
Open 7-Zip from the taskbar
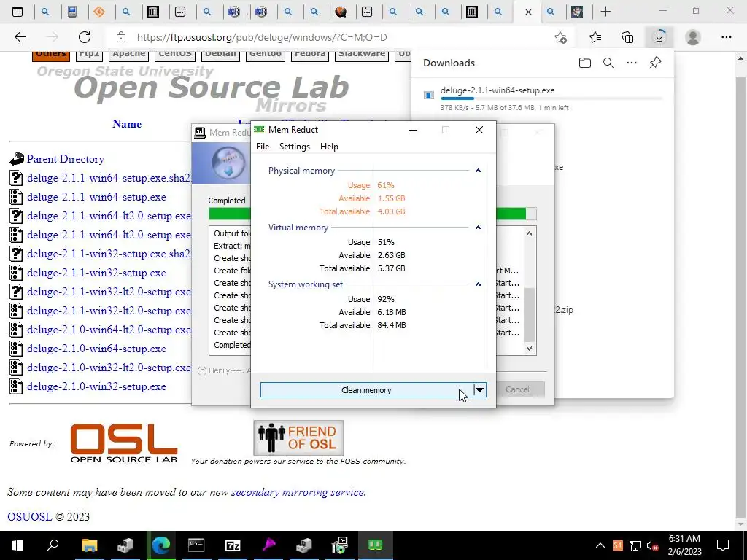pos(232,545)
